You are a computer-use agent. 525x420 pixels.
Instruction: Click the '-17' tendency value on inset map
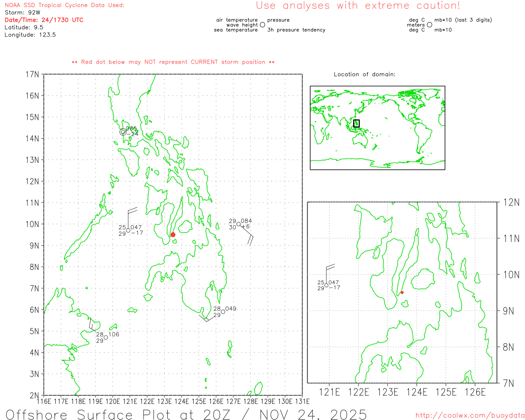334,288
